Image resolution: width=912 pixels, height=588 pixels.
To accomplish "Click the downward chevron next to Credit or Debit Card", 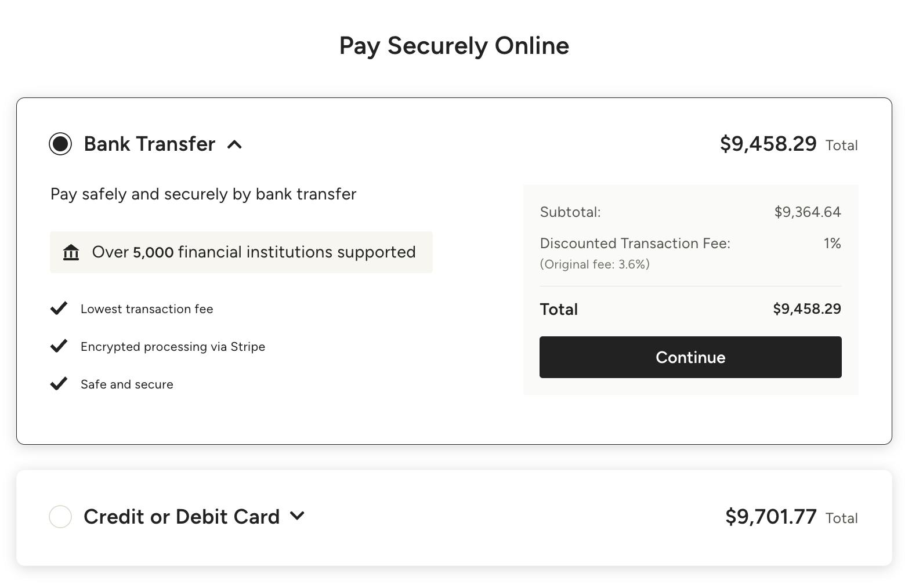I will click(297, 516).
